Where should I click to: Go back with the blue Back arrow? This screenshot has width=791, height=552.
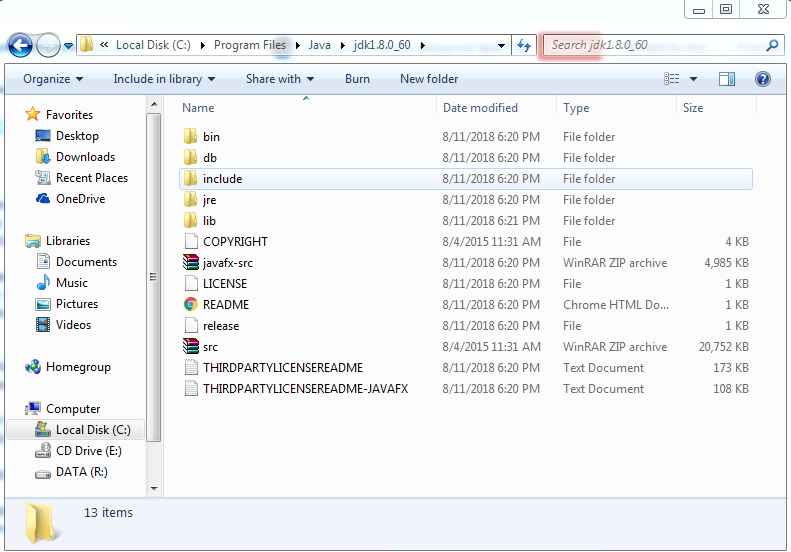point(20,46)
